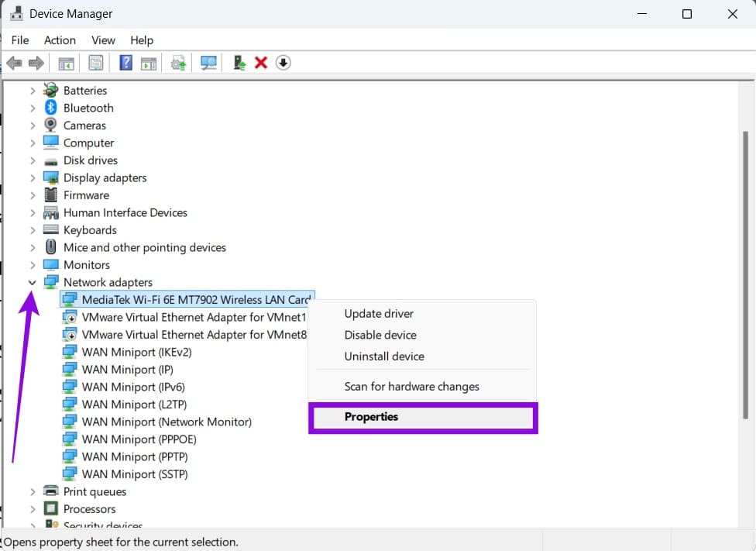Expand the Disk drives node

point(33,160)
